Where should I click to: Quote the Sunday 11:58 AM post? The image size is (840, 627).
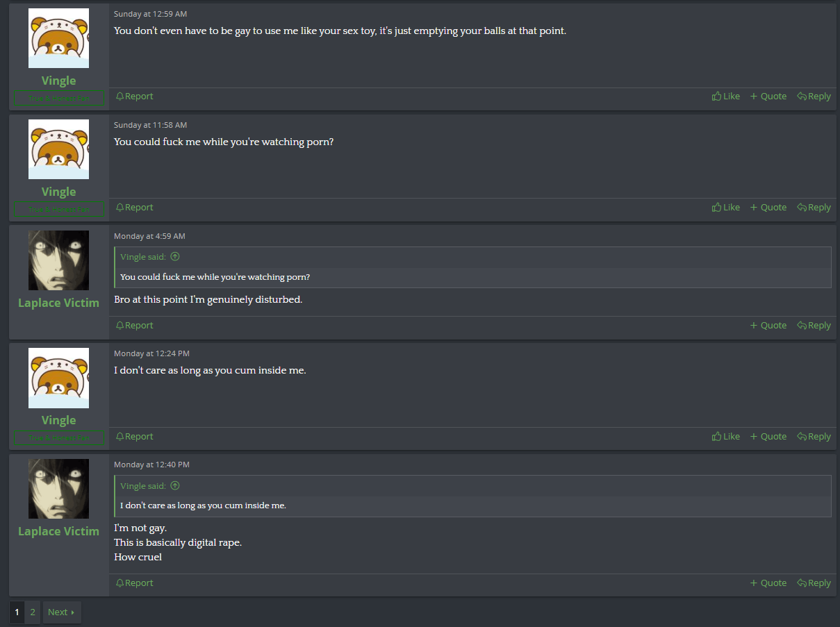tap(768, 208)
